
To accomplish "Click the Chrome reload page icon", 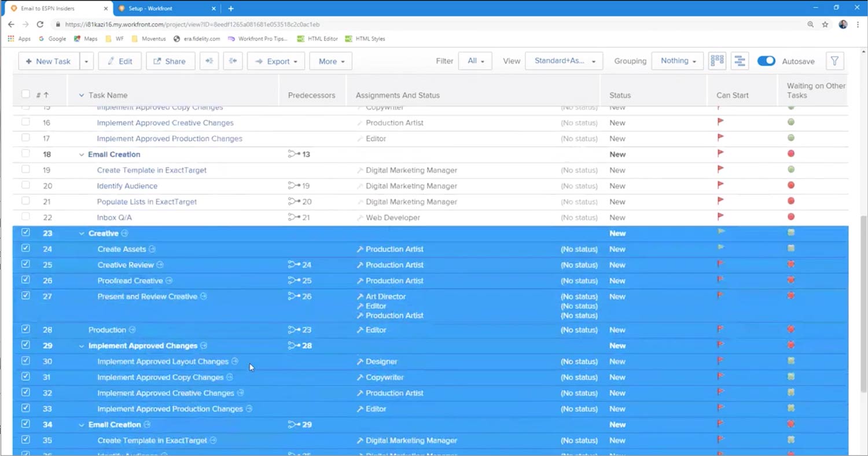I will 40,24.
